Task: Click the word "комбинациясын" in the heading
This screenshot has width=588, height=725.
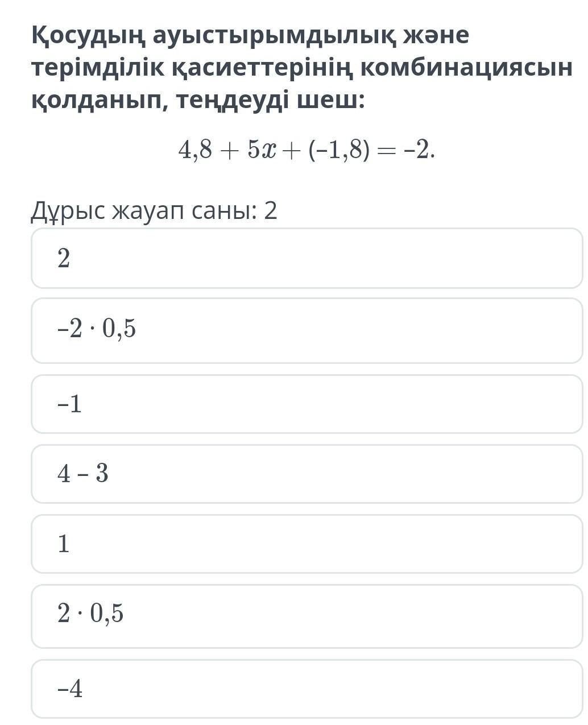Action: click(466, 68)
